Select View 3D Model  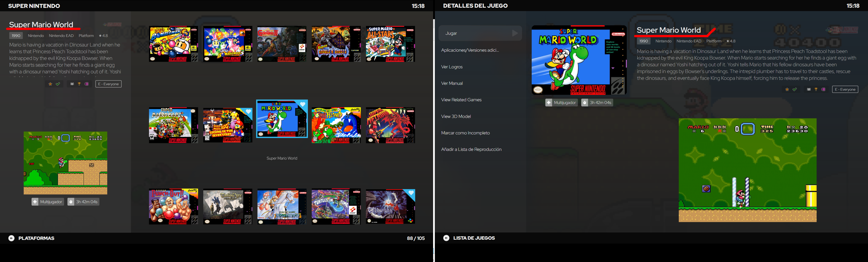click(x=456, y=116)
